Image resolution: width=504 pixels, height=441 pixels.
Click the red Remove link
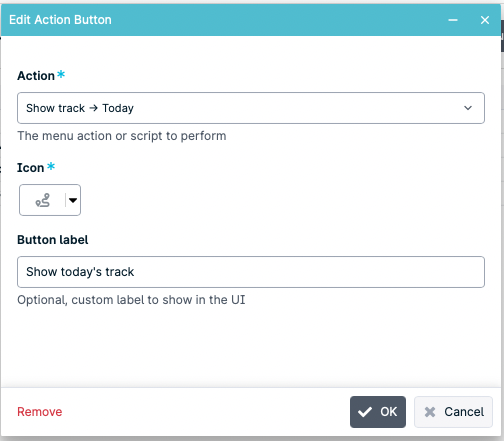[40, 412]
